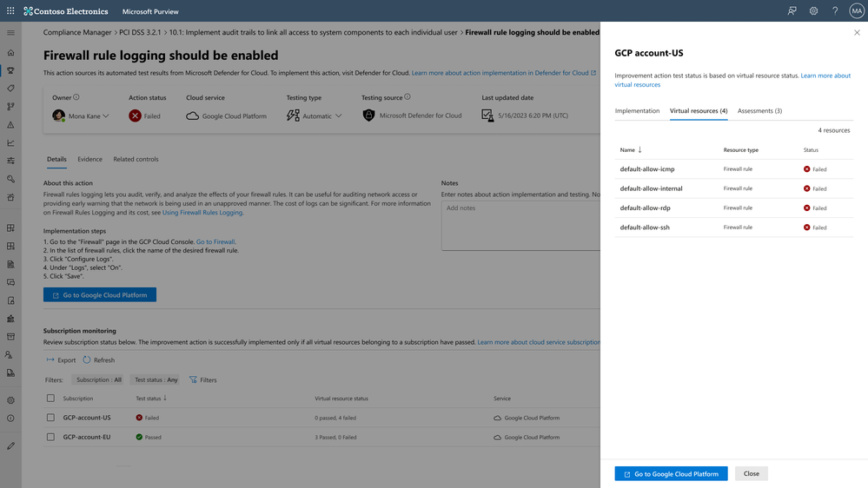Open the Test status : Any filter
Viewport: 868px width, 488px height.
tap(156, 379)
